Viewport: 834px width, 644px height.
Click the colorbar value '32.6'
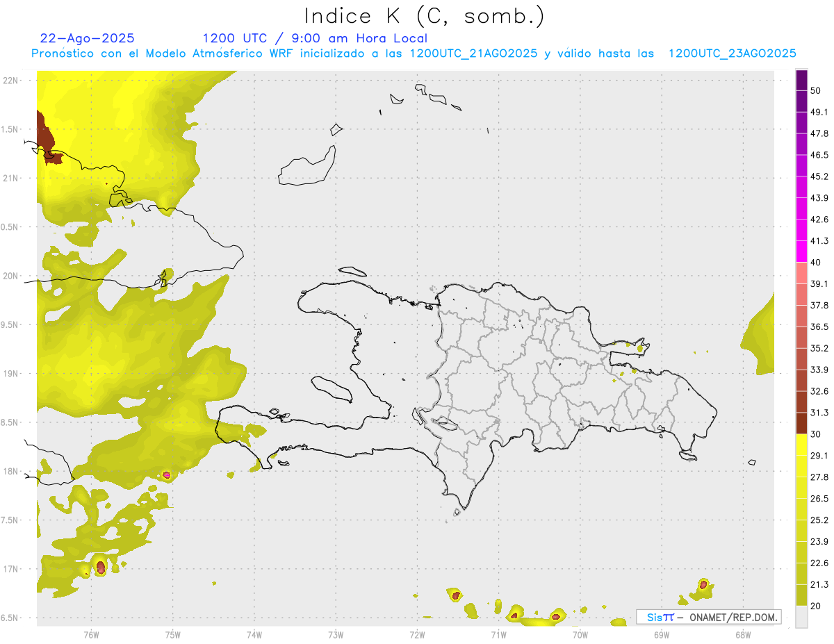pyautogui.click(x=819, y=391)
